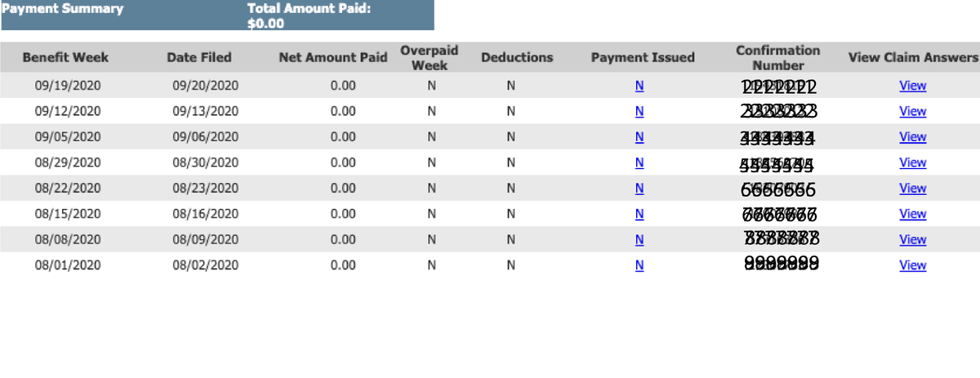Click confirmation number in 09/19/2020 row
The image size is (980, 378).
[x=779, y=87]
